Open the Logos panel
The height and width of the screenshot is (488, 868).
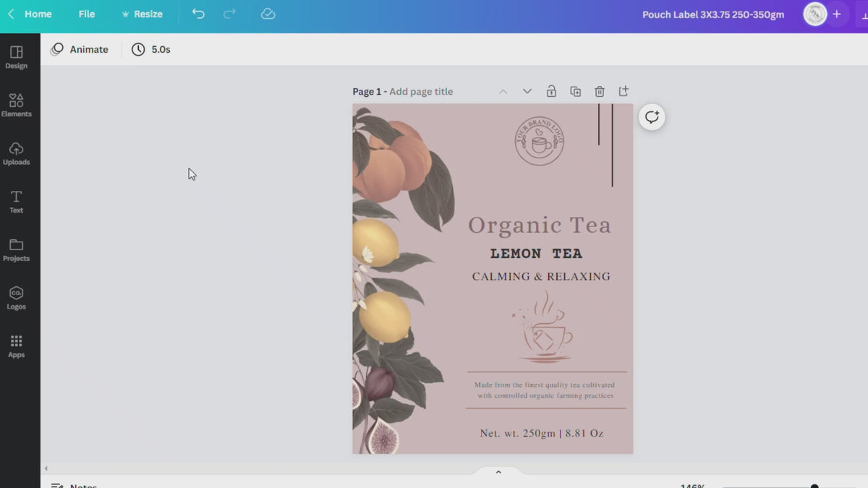(x=16, y=299)
